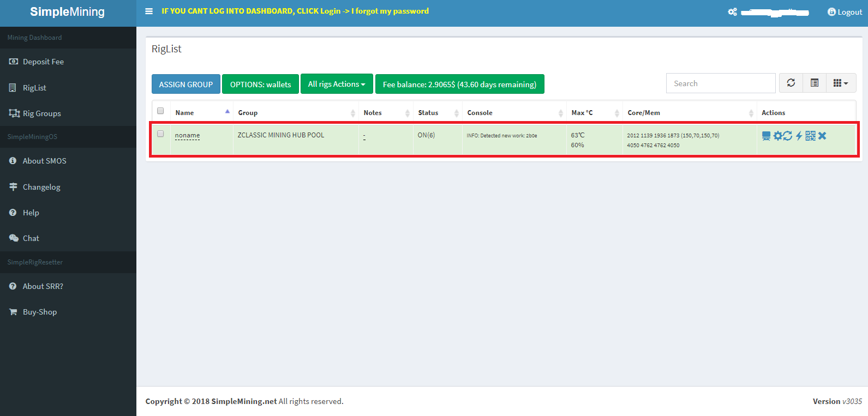The height and width of the screenshot is (416, 868).
Task: Click the Rig Groups icon in sidebar
Action: pos(14,113)
